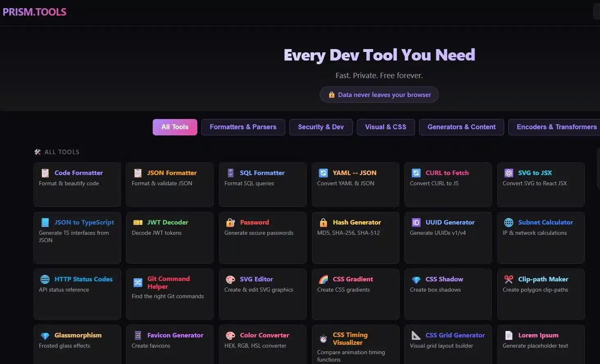Click the Data never leaves your browser badge
Image resolution: width=600 pixels, height=364 pixels.
[x=379, y=94]
